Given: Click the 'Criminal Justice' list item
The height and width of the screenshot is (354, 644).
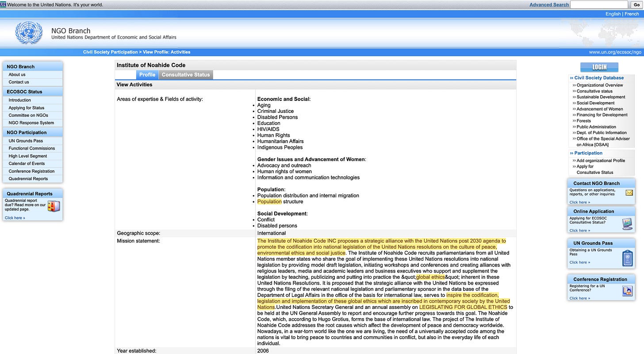Looking at the screenshot, I should [276, 112].
